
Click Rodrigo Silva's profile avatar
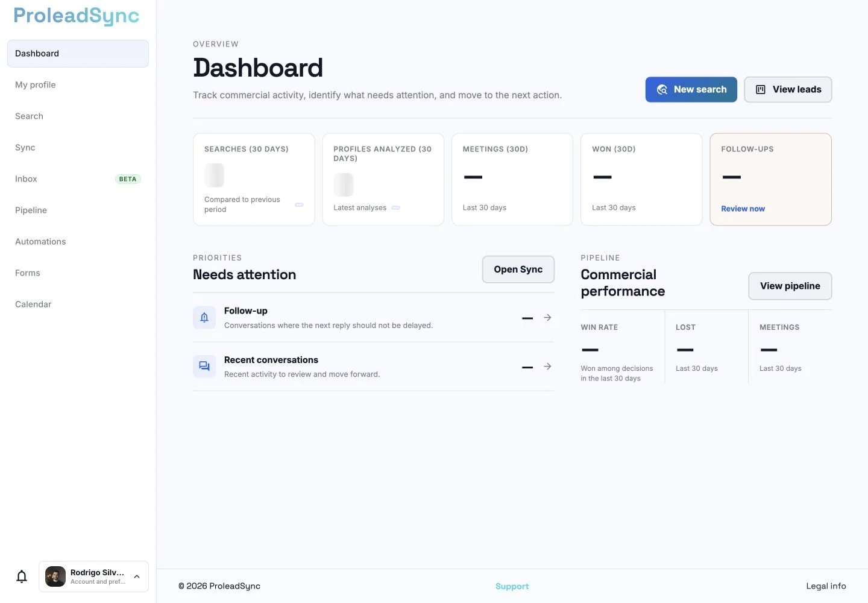click(x=55, y=576)
